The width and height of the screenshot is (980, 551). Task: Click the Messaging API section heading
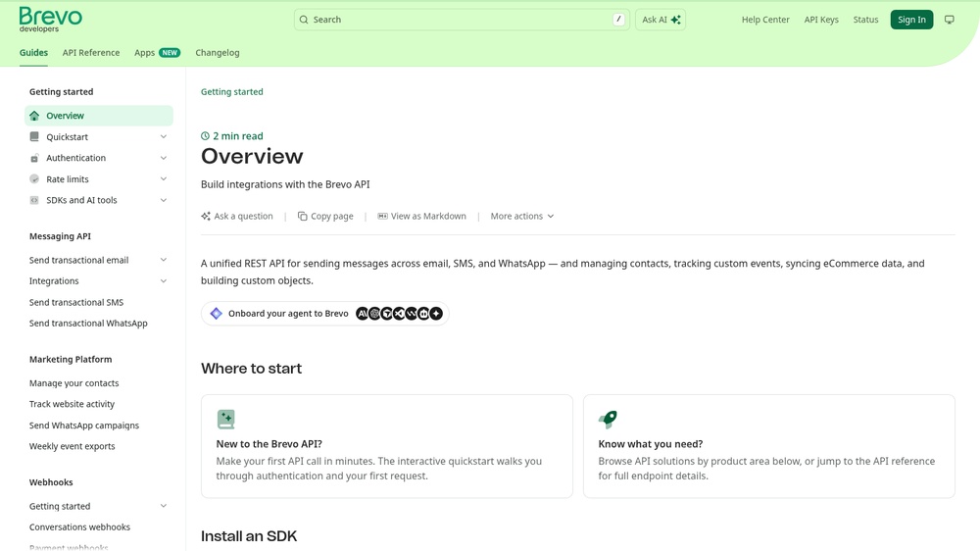click(x=60, y=236)
